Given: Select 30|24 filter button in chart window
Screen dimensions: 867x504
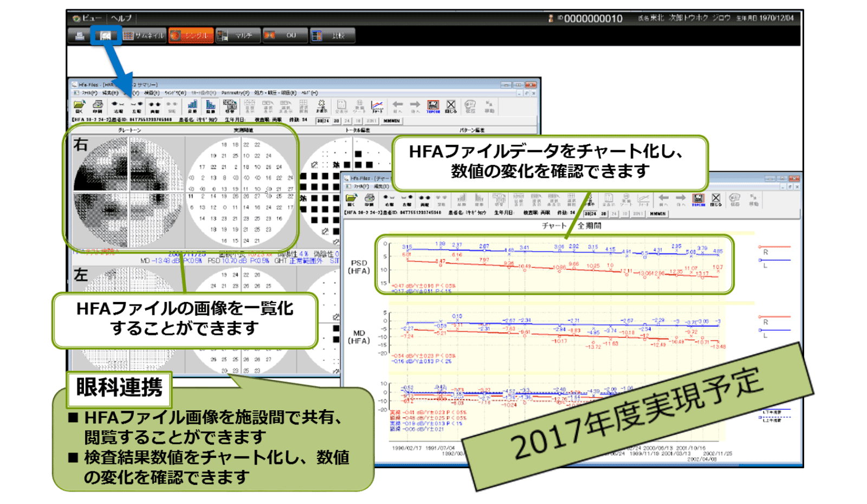Looking at the screenshot, I should click(x=589, y=214).
